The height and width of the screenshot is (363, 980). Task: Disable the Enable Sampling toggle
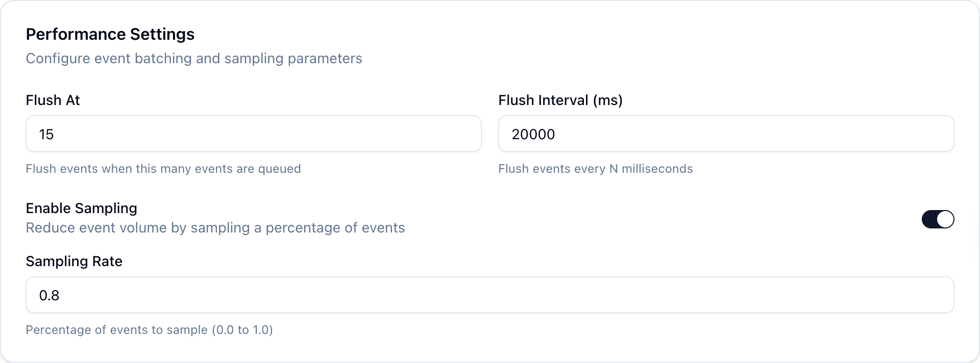point(938,219)
